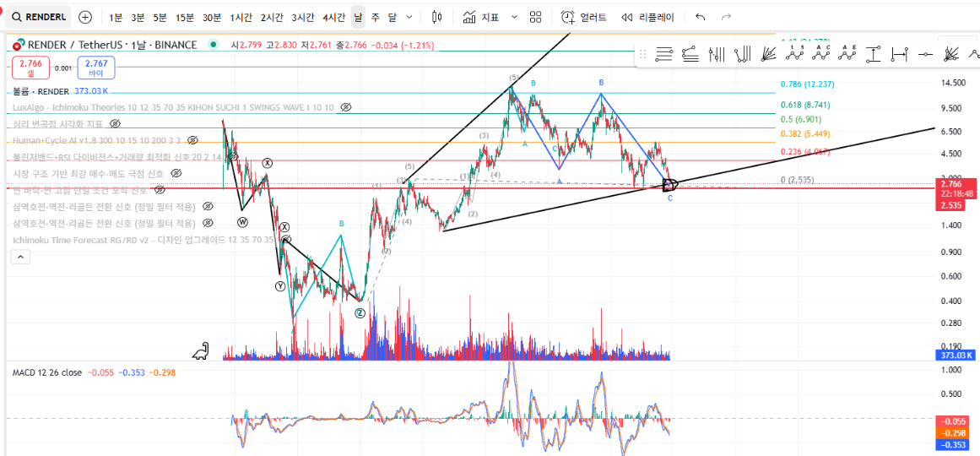980x456 pixels.
Task: Open the RENDER symbol search box
Action: (x=39, y=17)
